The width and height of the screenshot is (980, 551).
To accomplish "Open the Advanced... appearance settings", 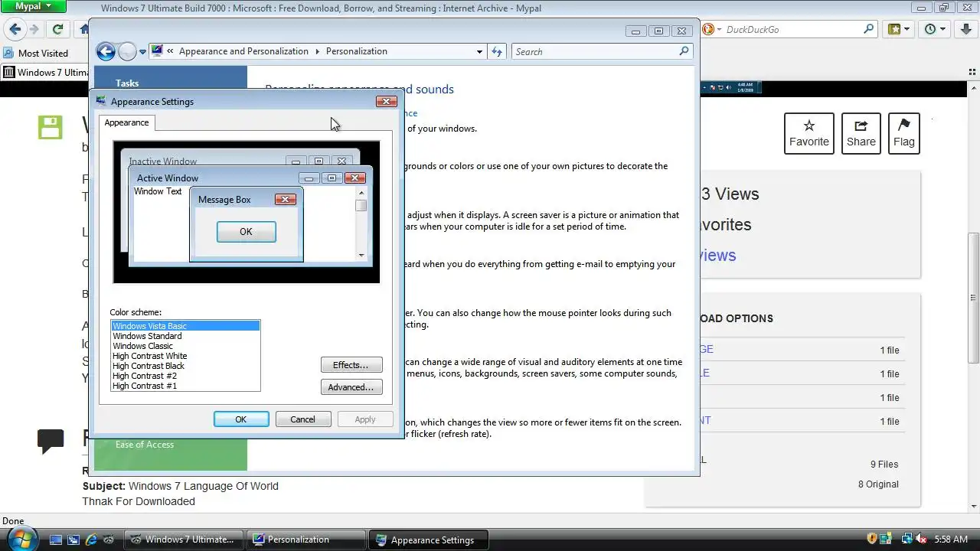I will coord(351,387).
